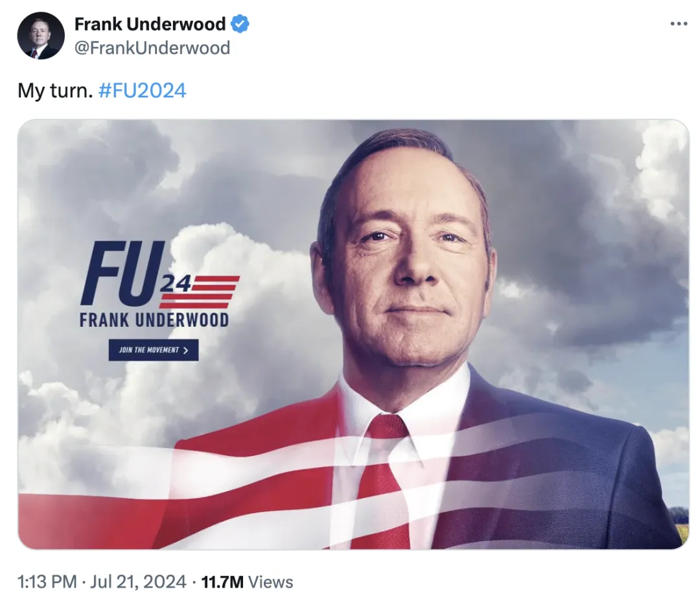
Task: Open the 11.7M Views count
Action: (248, 582)
